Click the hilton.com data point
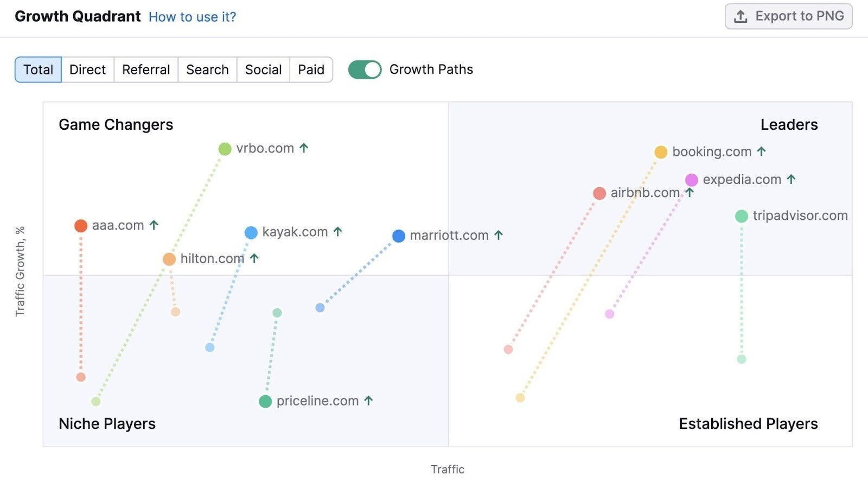868x488 pixels. point(169,259)
